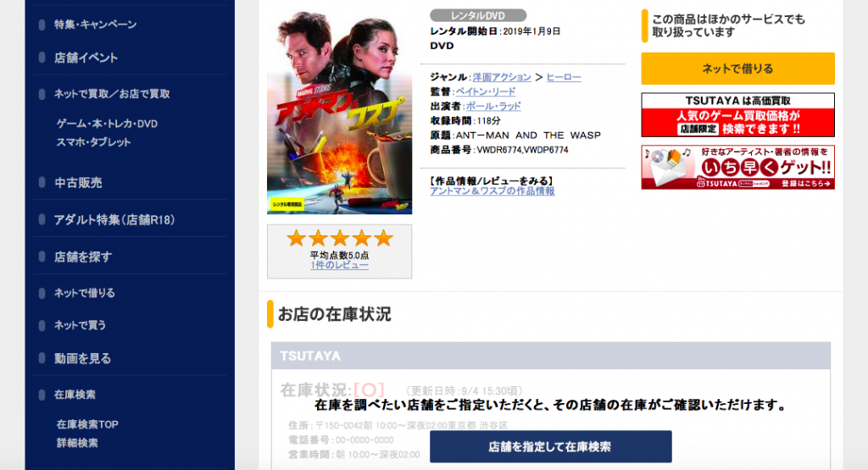Open 在庫検索TOP link
Viewport: 868px width, 470px height.
[x=87, y=424]
